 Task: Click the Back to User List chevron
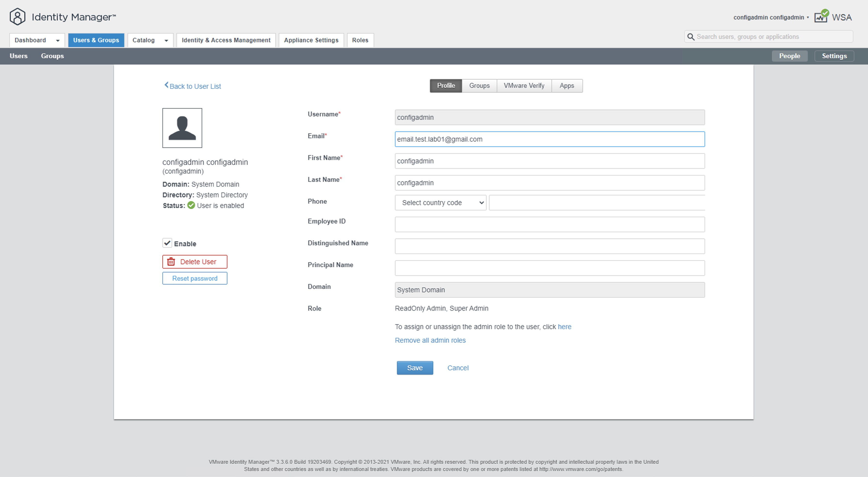pos(166,85)
